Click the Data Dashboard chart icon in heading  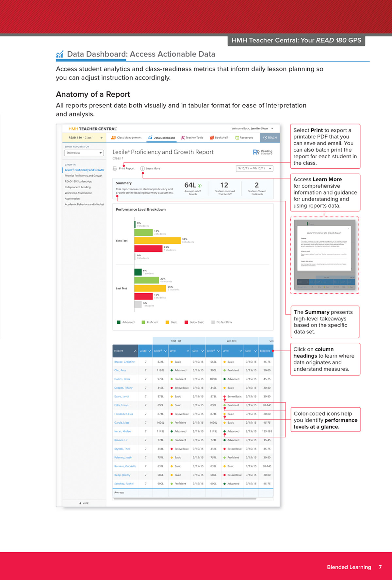59,54
